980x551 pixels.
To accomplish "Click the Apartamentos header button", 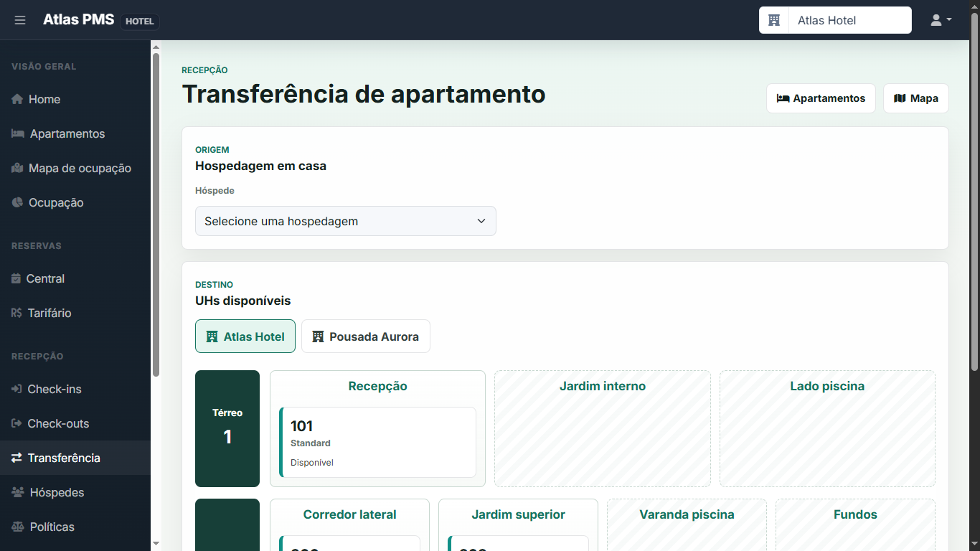I will click(x=821, y=98).
